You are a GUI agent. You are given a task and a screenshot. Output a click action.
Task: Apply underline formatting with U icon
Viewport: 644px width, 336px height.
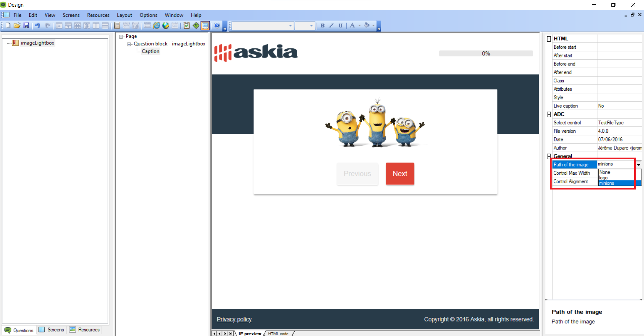click(341, 26)
